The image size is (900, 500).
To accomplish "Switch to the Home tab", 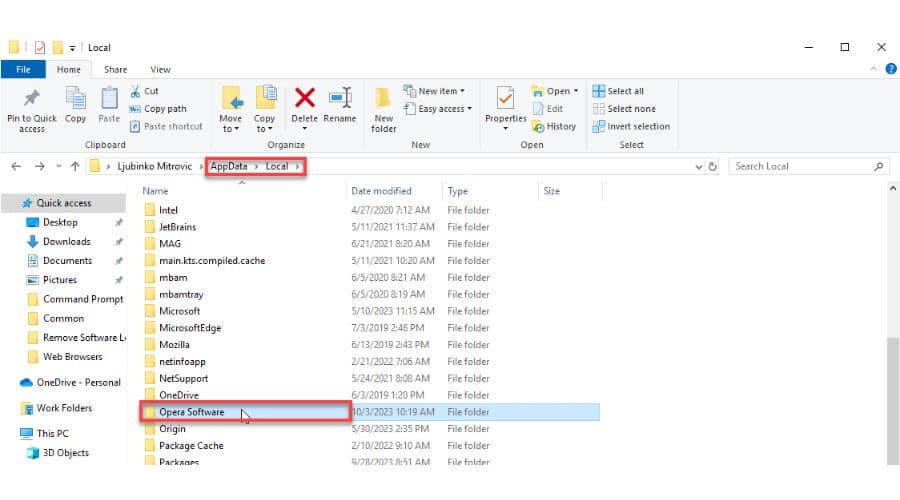I will click(68, 69).
